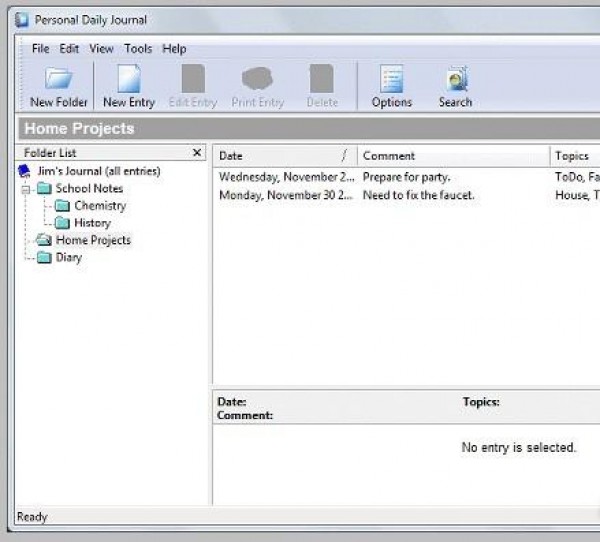
Task: Launch Search from the toolbar
Action: click(x=457, y=78)
